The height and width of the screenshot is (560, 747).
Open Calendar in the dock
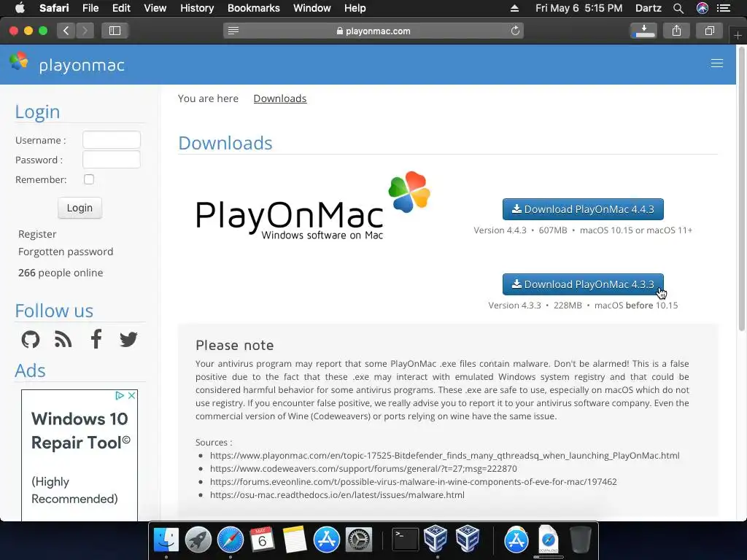263,540
